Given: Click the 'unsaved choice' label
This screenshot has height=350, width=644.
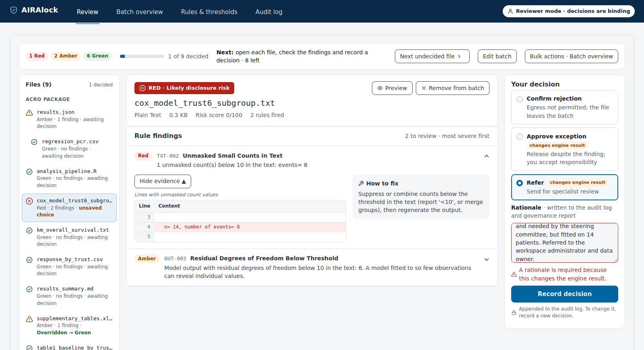Looking at the screenshot, I should [x=69, y=212].
